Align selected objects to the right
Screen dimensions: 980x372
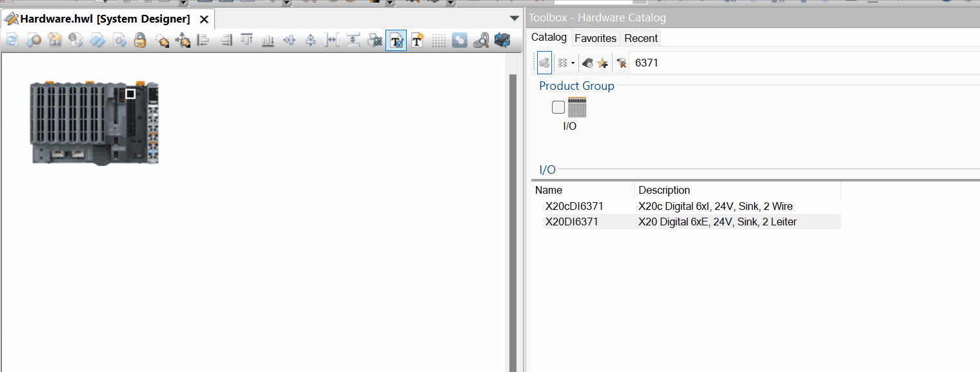tap(225, 41)
